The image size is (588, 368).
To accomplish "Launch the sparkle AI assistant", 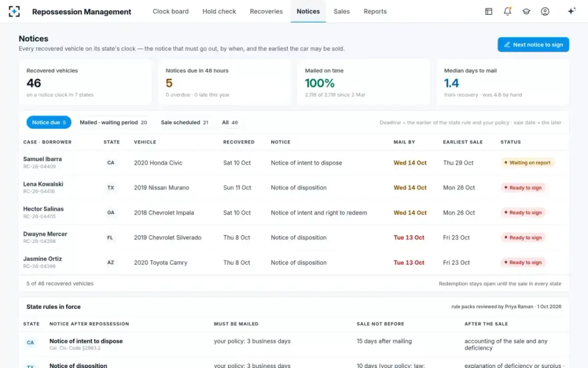I will coord(571,11).
